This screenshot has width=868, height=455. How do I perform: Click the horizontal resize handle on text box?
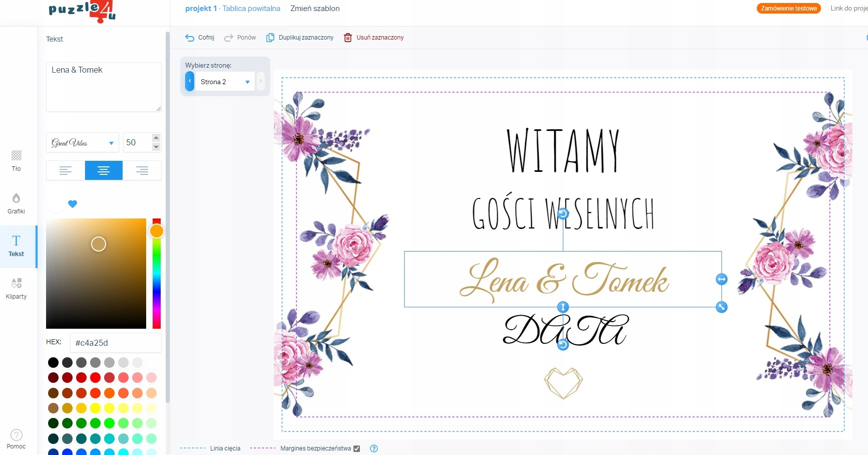point(721,279)
